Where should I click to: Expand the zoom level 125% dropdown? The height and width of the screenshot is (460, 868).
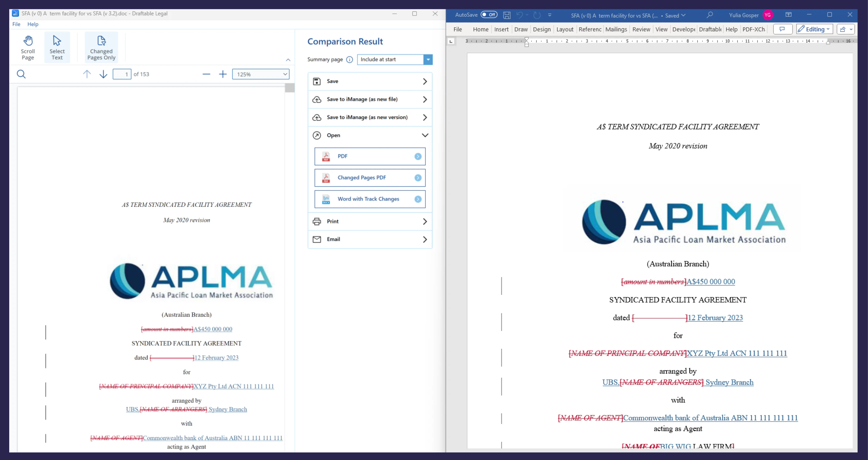(x=285, y=74)
